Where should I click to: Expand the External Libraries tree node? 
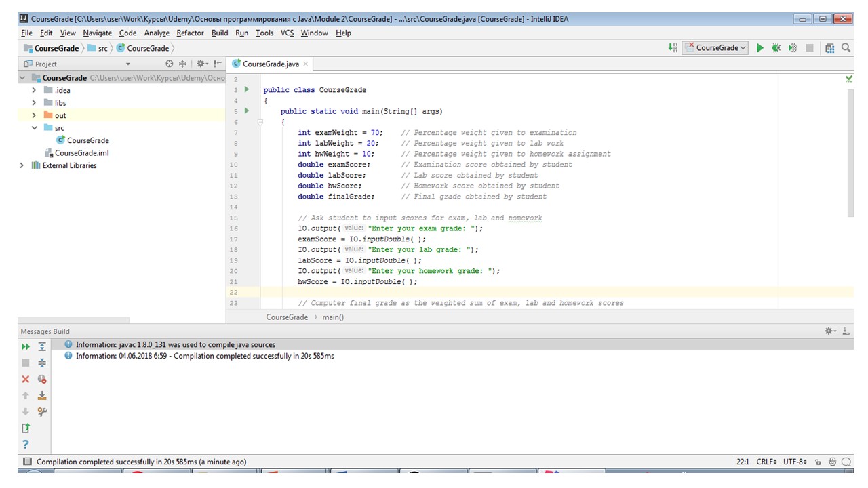tap(22, 165)
